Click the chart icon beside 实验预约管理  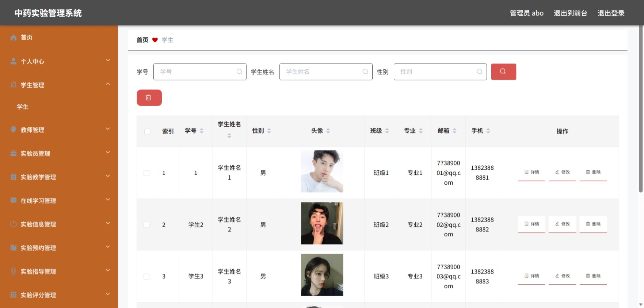click(14, 248)
